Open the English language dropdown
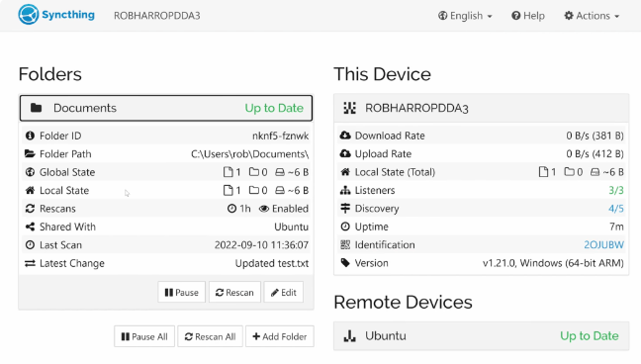Screen dimensions: 641x364 click(465, 16)
